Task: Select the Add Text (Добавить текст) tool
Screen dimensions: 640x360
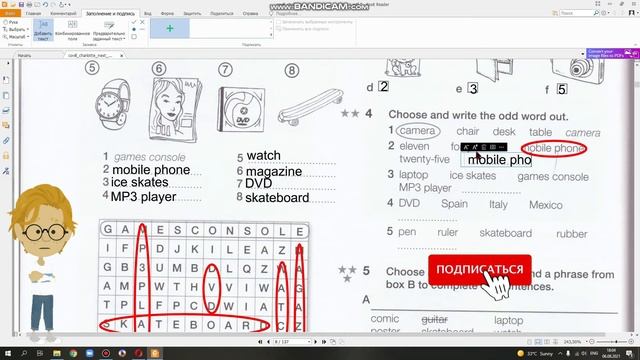Action: (x=43, y=30)
